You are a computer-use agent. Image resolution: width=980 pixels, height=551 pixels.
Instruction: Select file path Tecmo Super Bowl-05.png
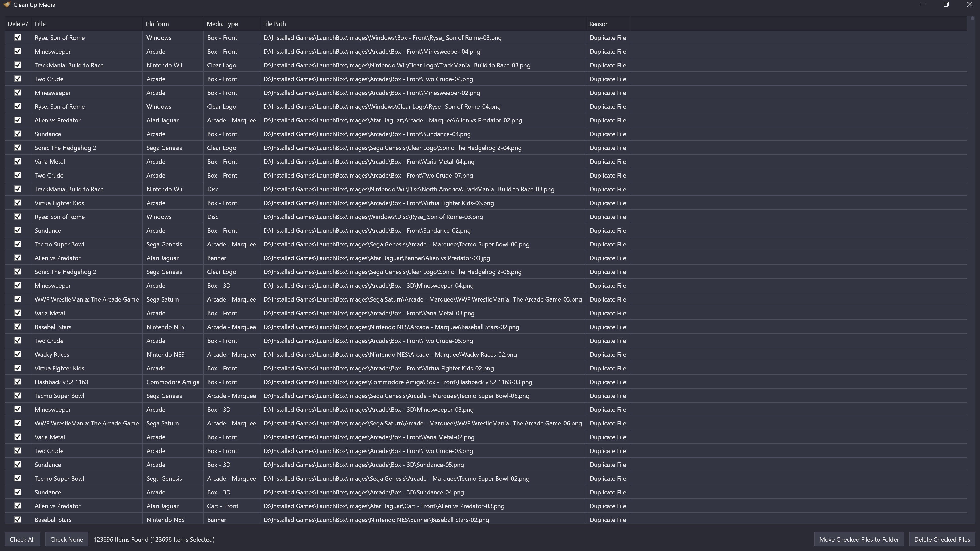[396, 396]
